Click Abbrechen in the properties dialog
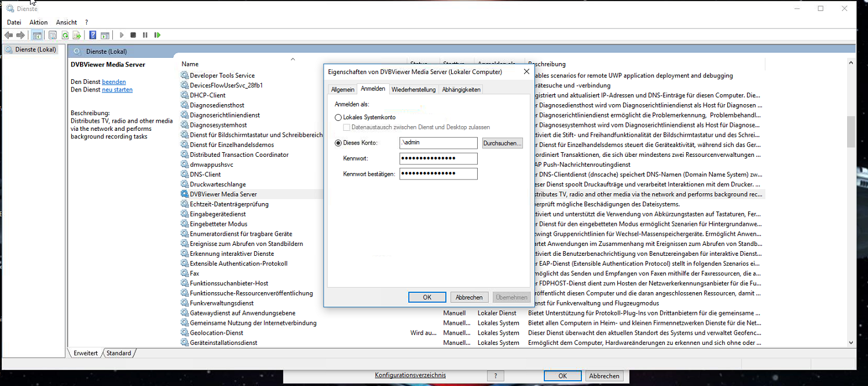This screenshot has height=386, width=868. (x=469, y=297)
